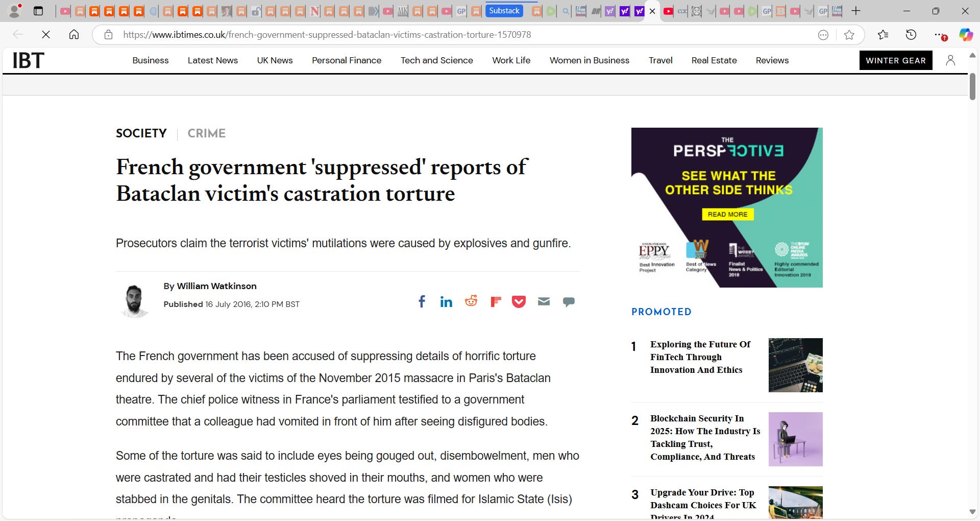Open Latest News section
Screen dimensions: 980x521
tap(213, 60)
